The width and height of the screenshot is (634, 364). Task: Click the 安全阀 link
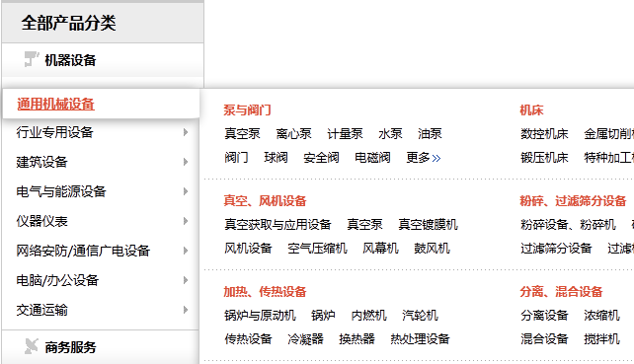pyautogui.click(x=322, y=158)
